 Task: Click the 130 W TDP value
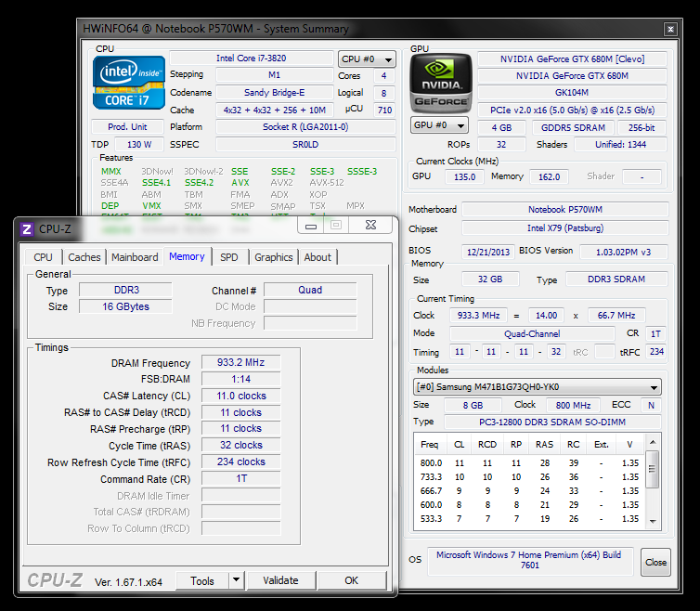click(x=139, y=144)
